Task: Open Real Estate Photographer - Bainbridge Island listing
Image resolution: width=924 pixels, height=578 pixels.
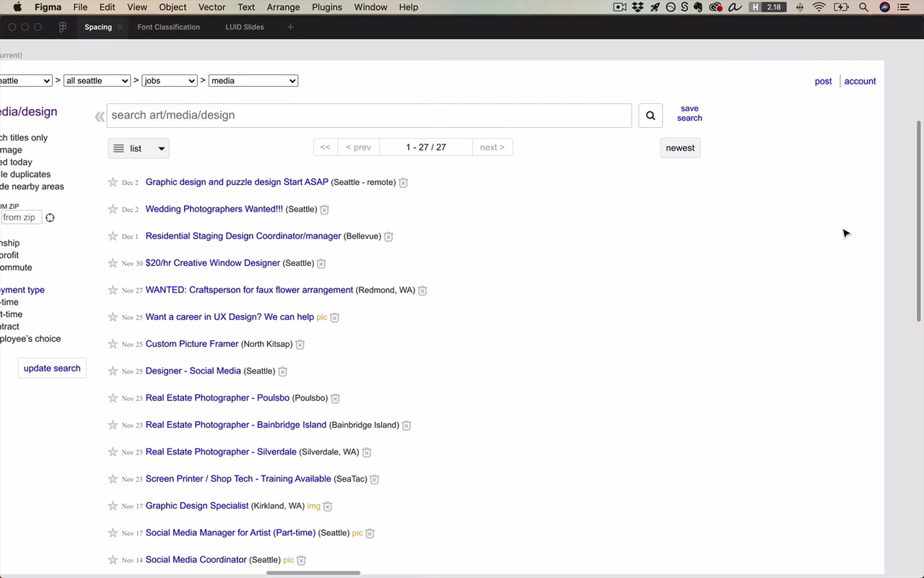Action: click(x=236, y=425)
